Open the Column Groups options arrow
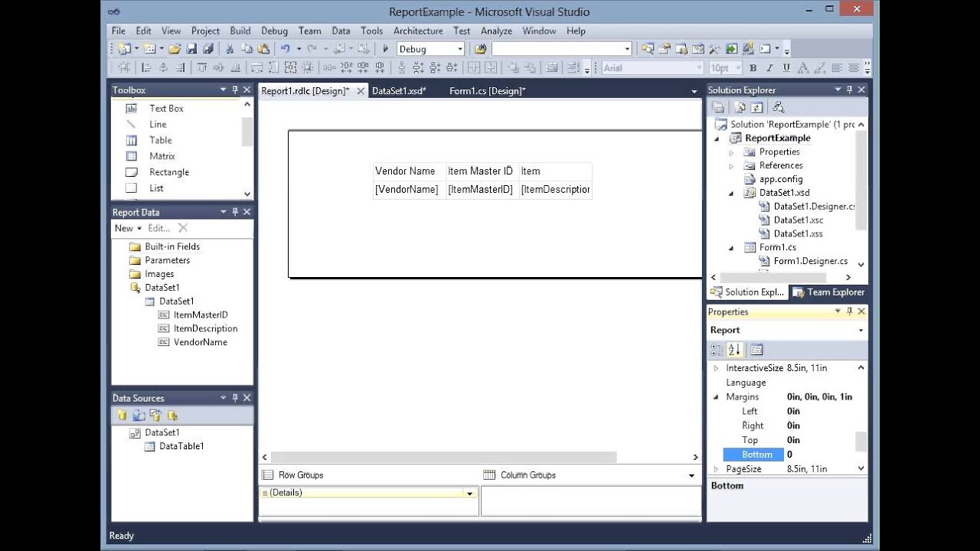The height and width of the screenshot is (551, 980). 692,475
